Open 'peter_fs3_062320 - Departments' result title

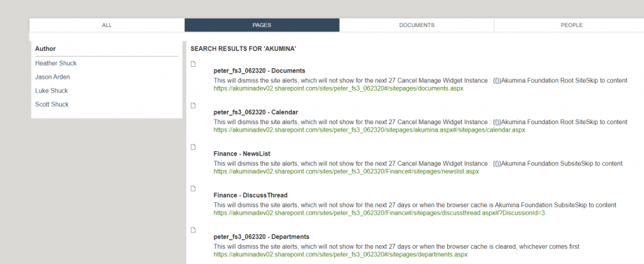pyautogui.click(x=262, y=237)
